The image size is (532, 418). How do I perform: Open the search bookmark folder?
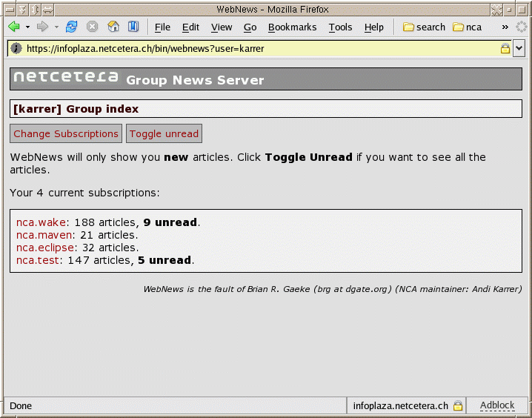(424, 27)
